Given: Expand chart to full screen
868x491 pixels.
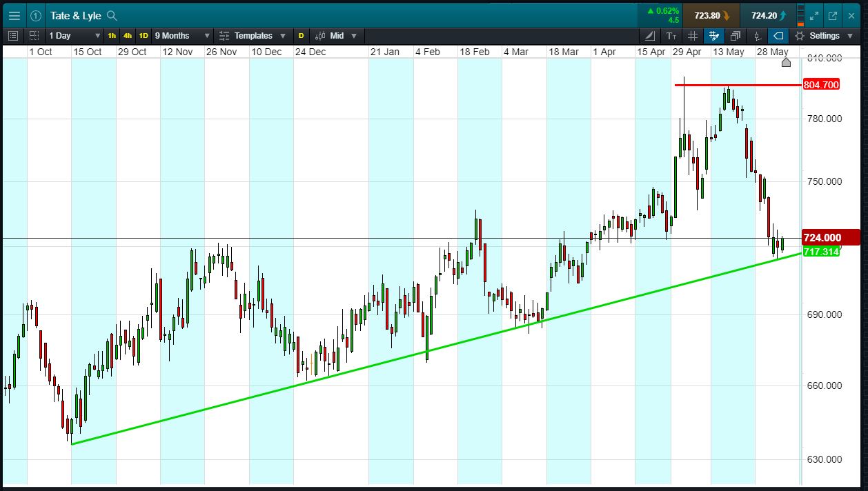Looking at the screenshot, I should tap(814, 15).
